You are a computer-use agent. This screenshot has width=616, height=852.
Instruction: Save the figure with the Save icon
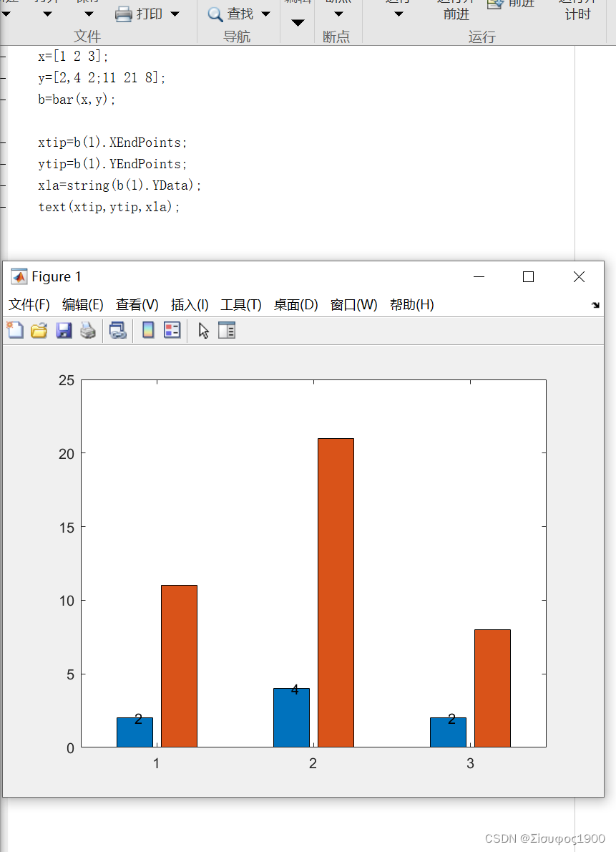pos(64,330)
